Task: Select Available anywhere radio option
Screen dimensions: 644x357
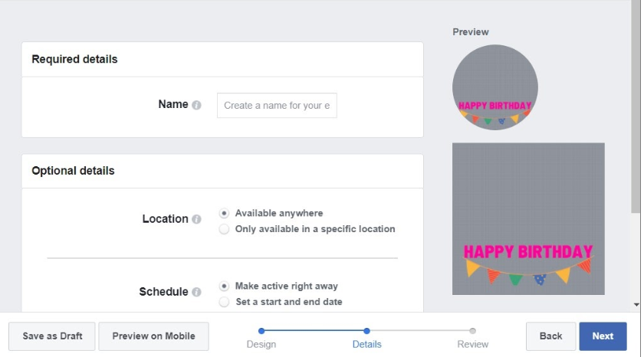Action: pos(224,213)
